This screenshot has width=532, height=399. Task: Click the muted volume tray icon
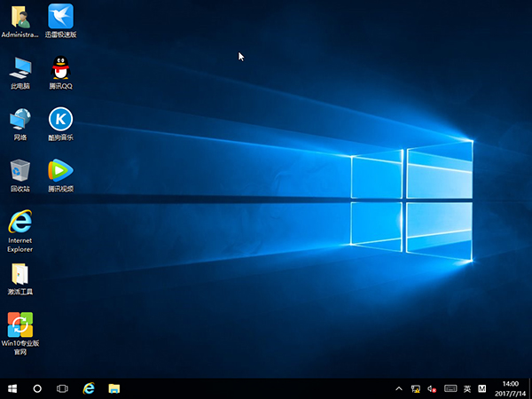tap(432, 388)
